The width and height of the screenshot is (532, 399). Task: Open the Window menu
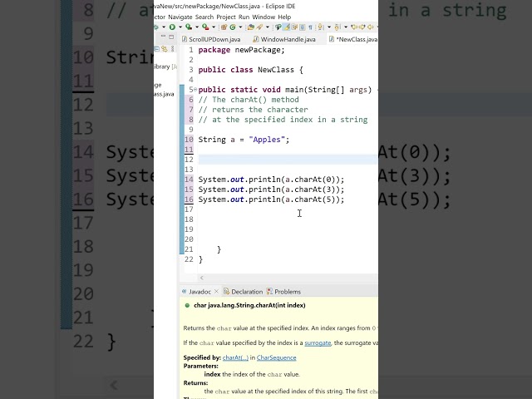pyautogui.click(x=264, y=17)
